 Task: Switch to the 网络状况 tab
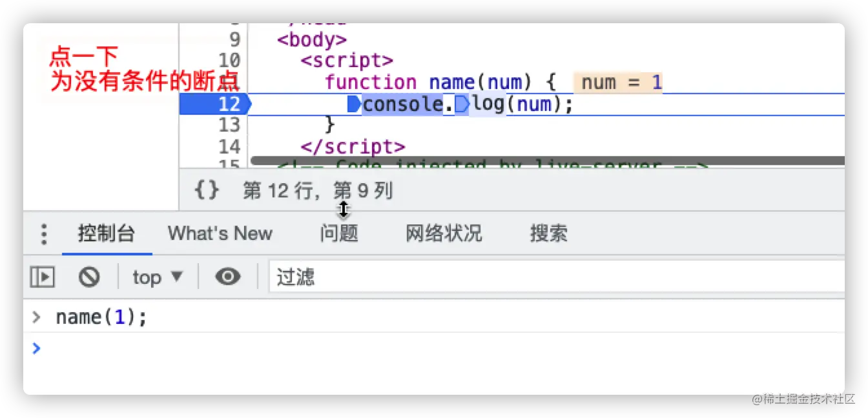tap(443, 234)
